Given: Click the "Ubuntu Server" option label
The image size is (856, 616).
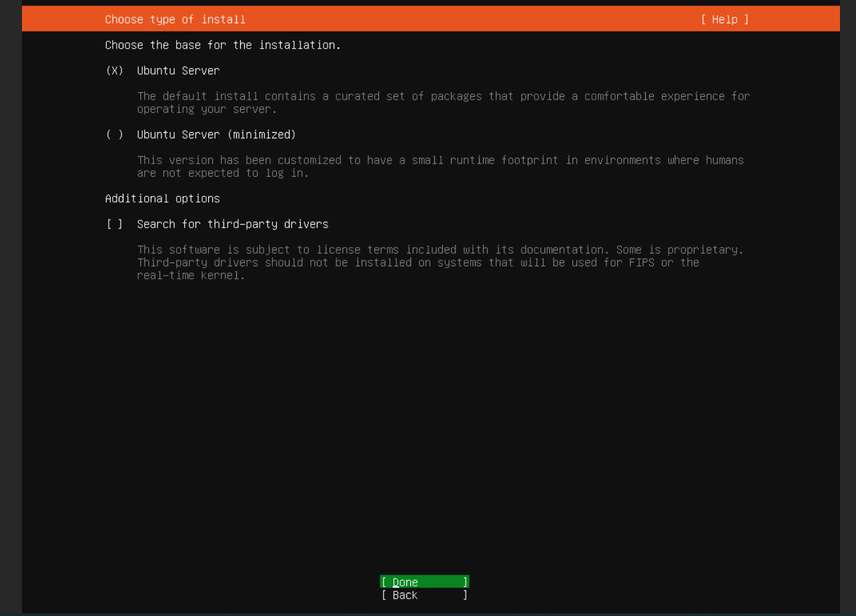Looking at the screenshot, I should pyautogui.click(x=178, y=71).
